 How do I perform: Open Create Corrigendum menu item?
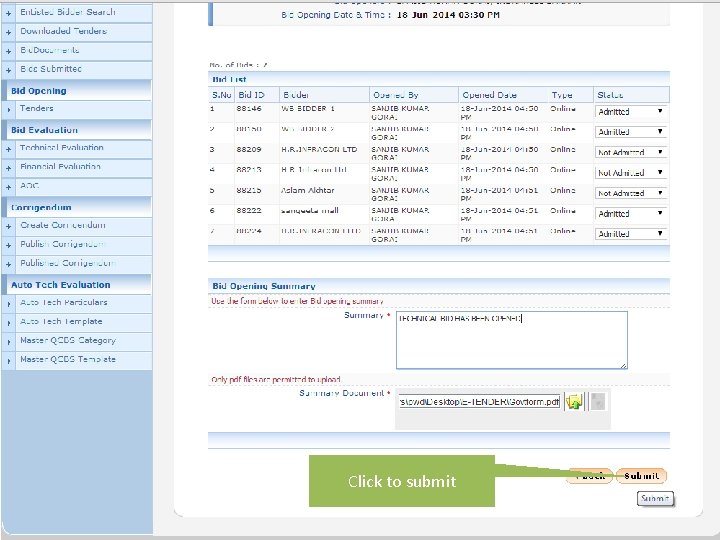pos(63,225)
